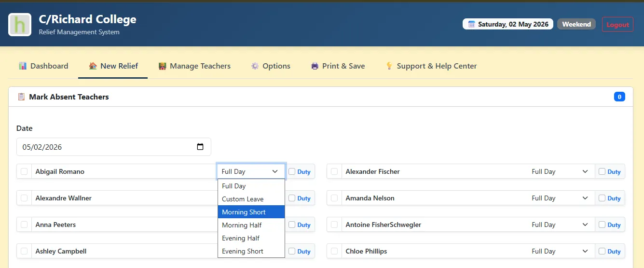Choose Evening Short from the list
The image size is (644, 268).
[x=251, y=251]
